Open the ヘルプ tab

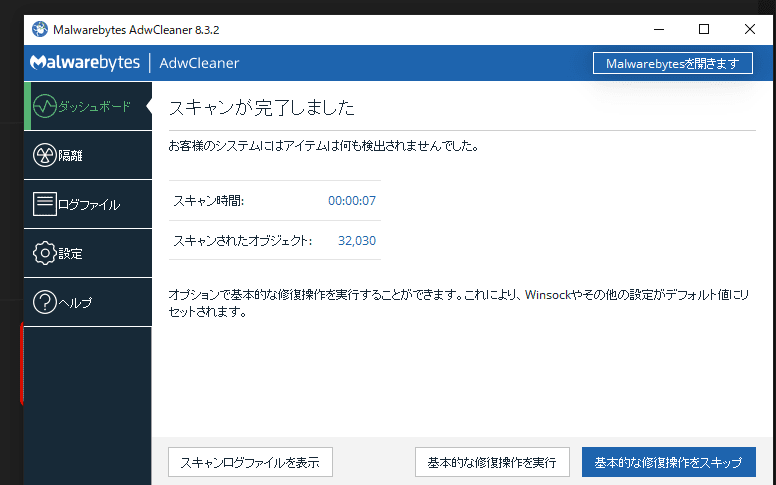(88, 302)
